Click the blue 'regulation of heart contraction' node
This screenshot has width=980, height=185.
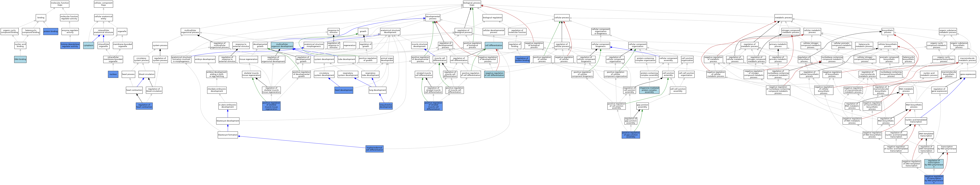[144, 106]
